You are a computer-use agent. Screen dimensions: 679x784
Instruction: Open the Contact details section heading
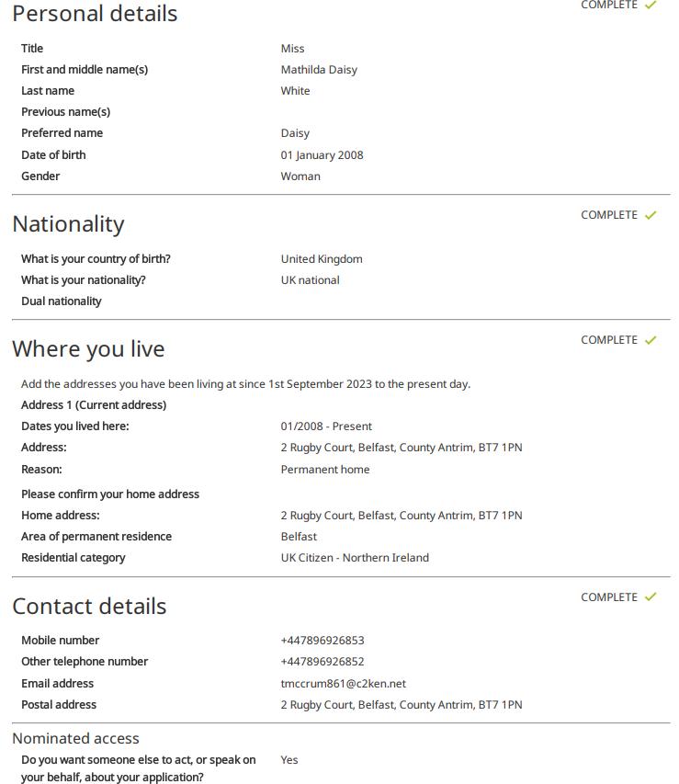tap(89, 606)
